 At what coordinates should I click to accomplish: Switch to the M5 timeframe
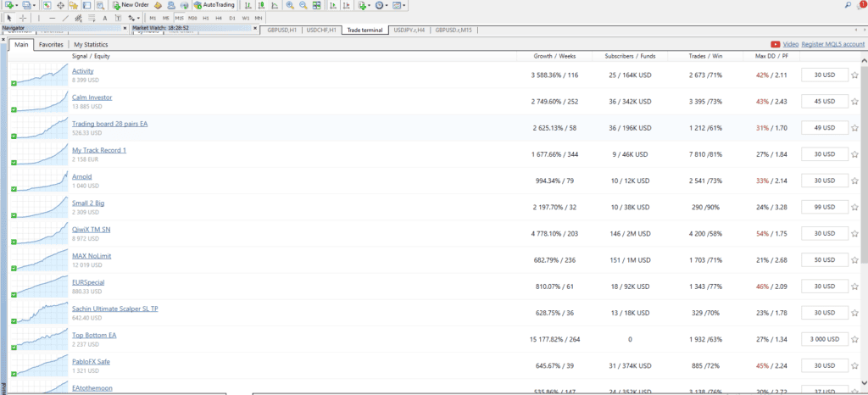(166, 19)
